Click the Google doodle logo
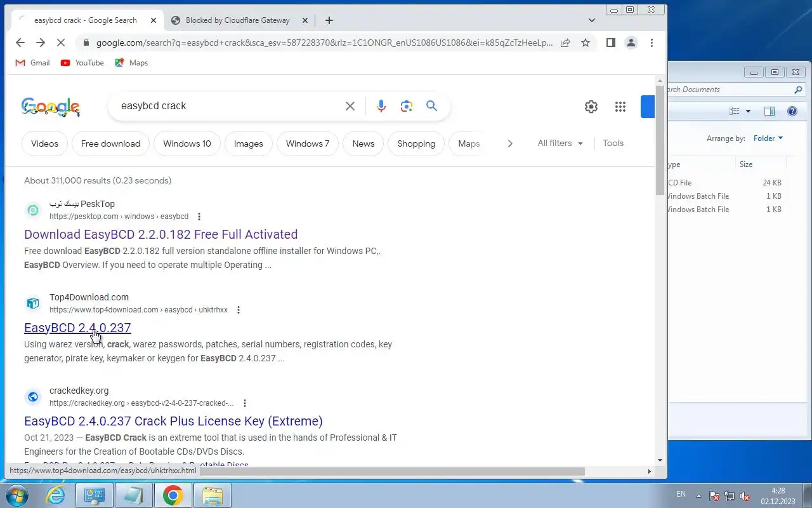Image resolution: width=812 pixels, height=508 pixels. point(51,107)
